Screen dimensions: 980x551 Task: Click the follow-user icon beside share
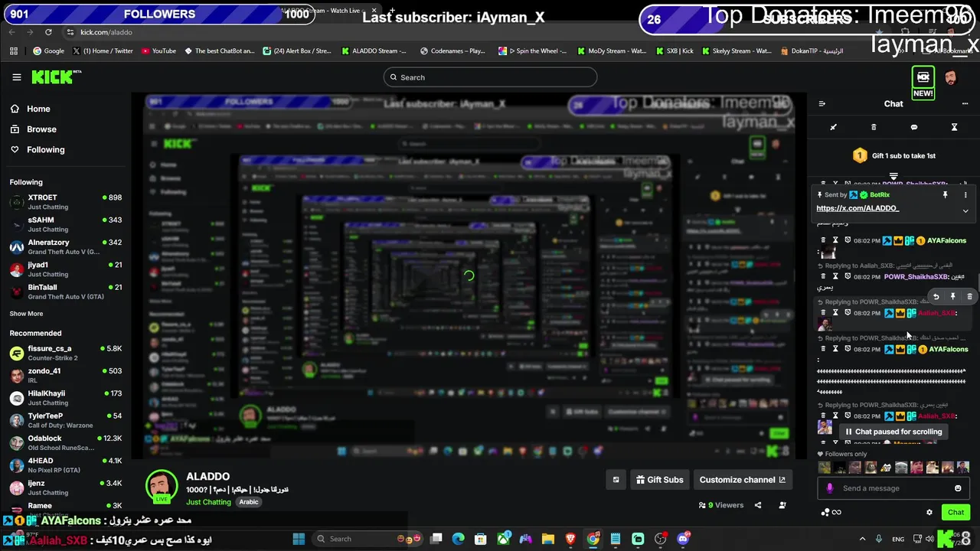coord(782,505)
